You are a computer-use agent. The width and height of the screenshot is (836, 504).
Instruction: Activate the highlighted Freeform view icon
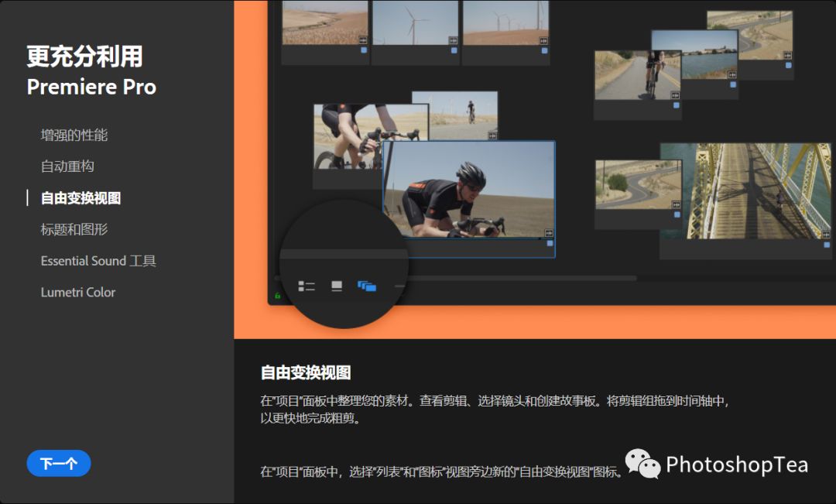(365, 285)
